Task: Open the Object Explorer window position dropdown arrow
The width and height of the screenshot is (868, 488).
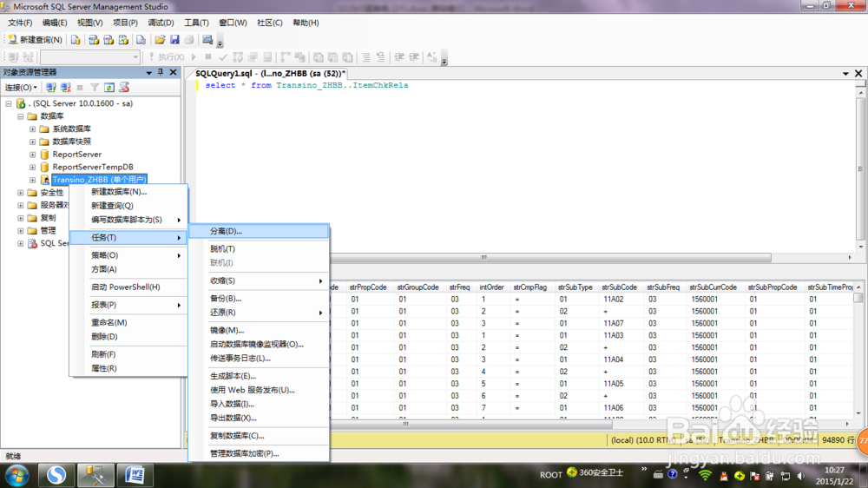Action: click(149, 73)
